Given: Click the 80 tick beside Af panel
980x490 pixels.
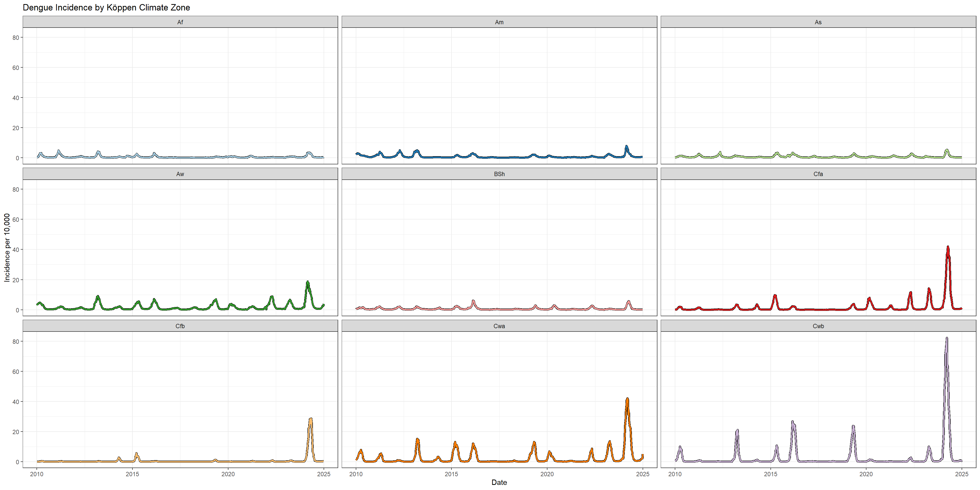Looking at the screenshot, I should tap(16, 37).
